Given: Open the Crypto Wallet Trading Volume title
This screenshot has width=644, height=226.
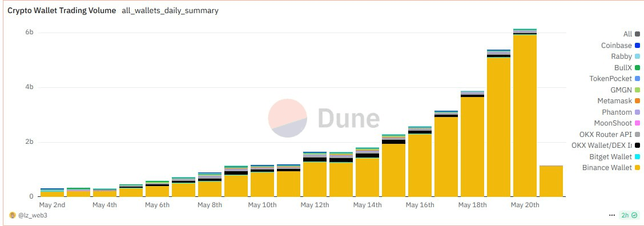Looking at the screenshot, I should [x=62, y=11].
